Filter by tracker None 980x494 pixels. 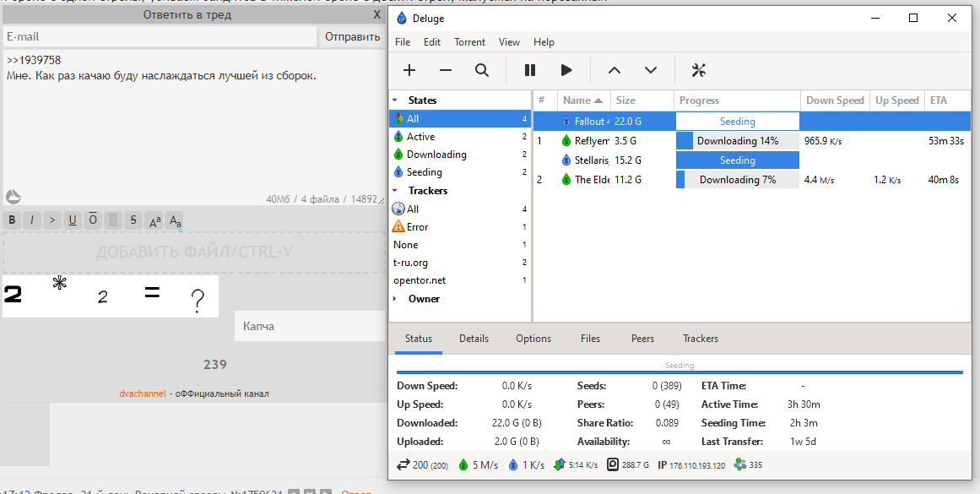coord(460,245)
